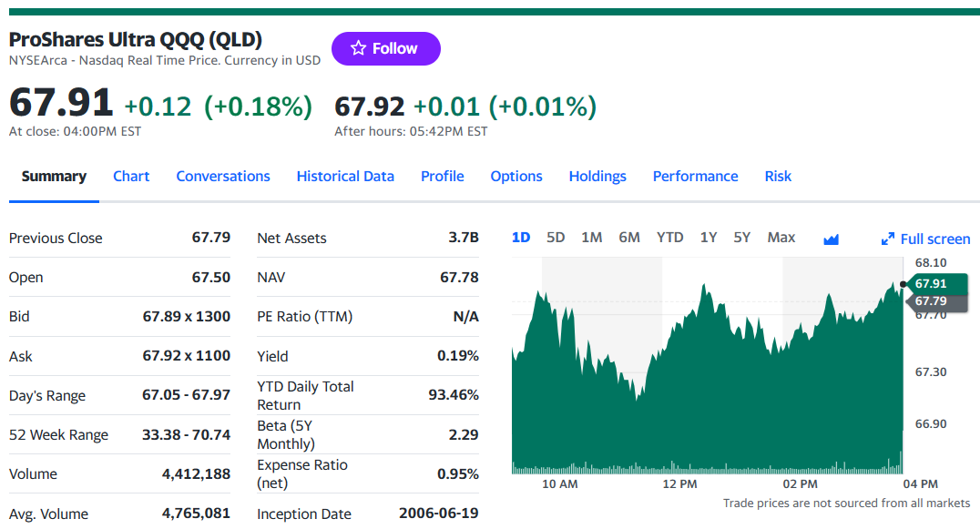Follow the QLD ticker
980x529 pixels.
click(385, 48)
